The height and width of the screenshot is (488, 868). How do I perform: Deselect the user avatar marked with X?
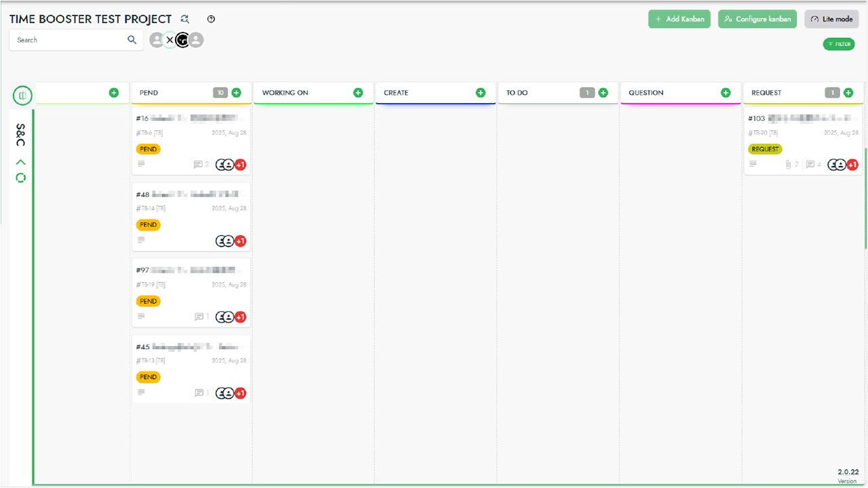[x=170, y=40]
